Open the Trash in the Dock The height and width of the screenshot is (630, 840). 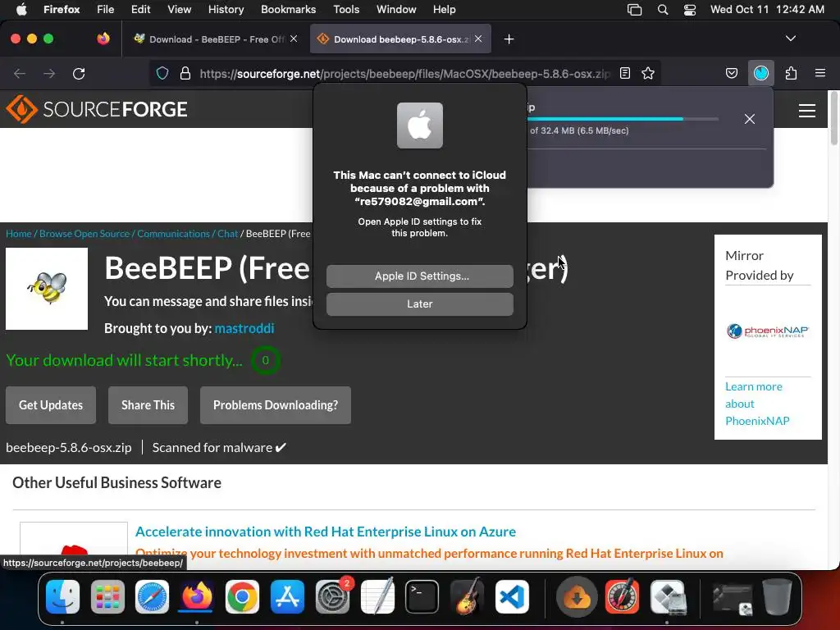pos(777,597)
